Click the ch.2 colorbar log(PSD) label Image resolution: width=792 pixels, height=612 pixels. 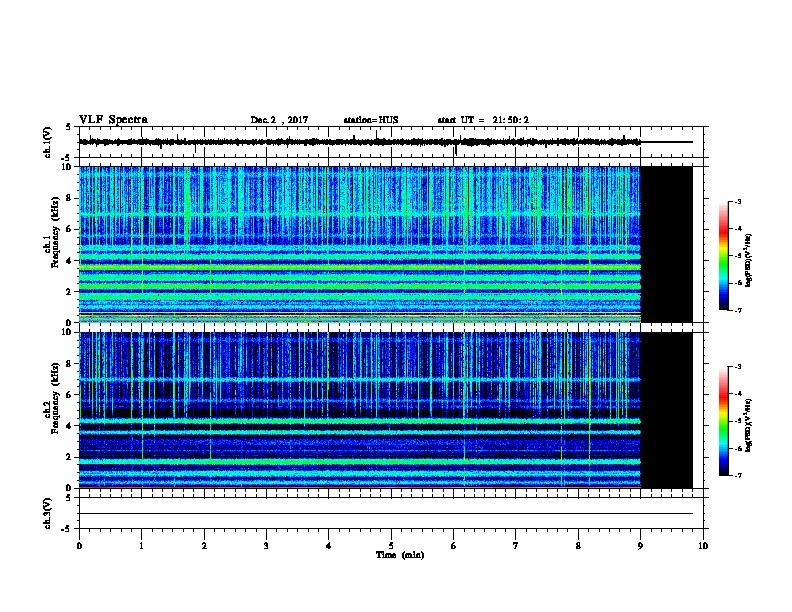748,426
